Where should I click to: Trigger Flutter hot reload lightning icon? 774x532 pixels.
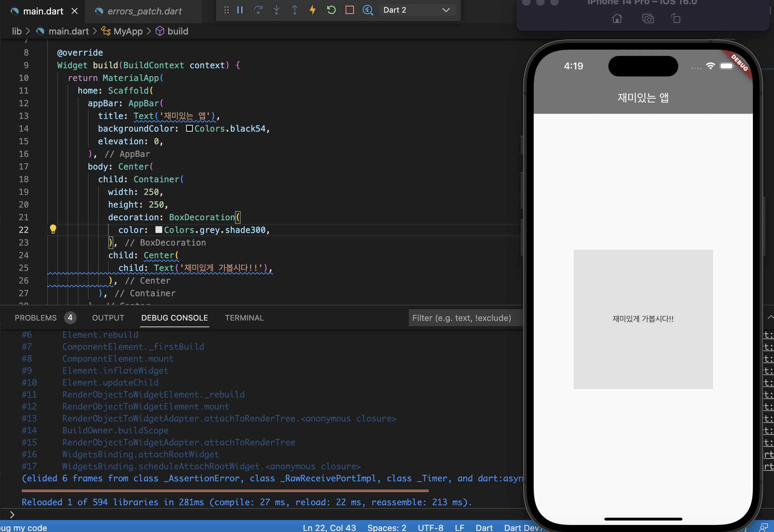pyautogui.click(x=312, y=10)
